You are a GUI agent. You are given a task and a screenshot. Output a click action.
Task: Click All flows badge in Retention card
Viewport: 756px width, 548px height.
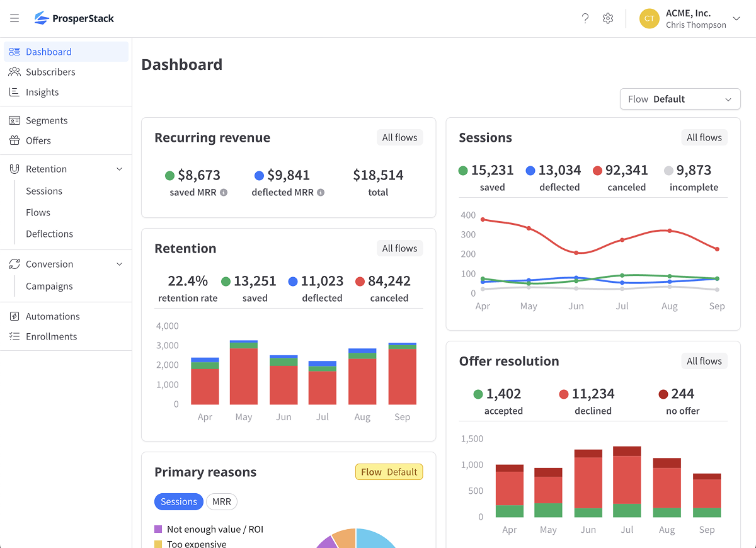[x=400, y=248]
